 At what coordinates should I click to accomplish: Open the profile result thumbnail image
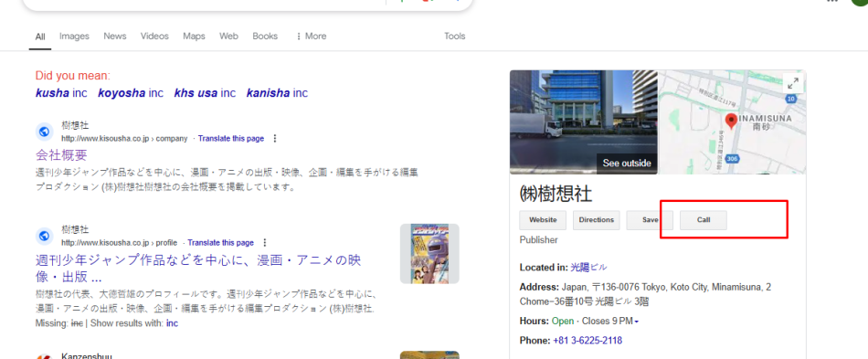[429, 254]
